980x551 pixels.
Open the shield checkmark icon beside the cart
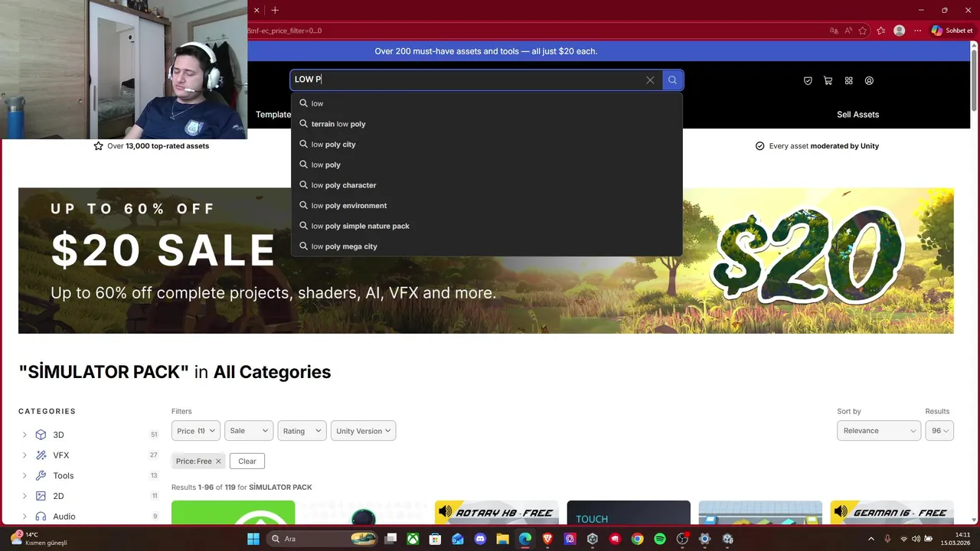(808, 80)
